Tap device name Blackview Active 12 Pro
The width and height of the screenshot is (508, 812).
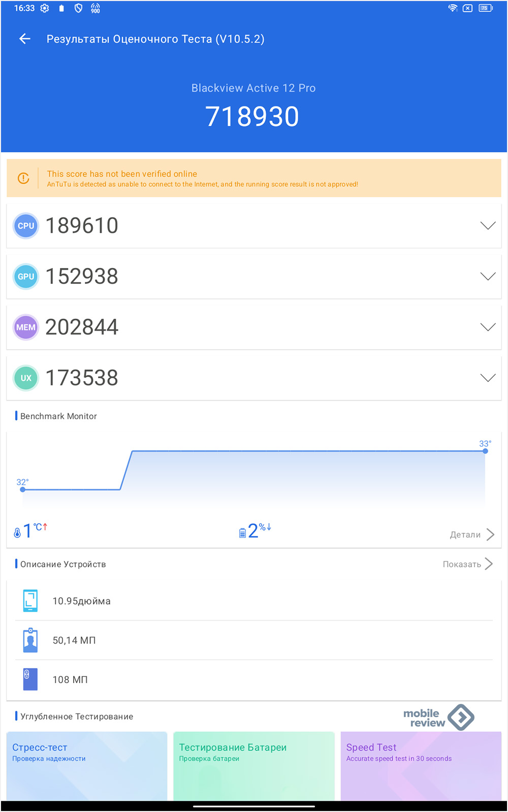[253, 88]
